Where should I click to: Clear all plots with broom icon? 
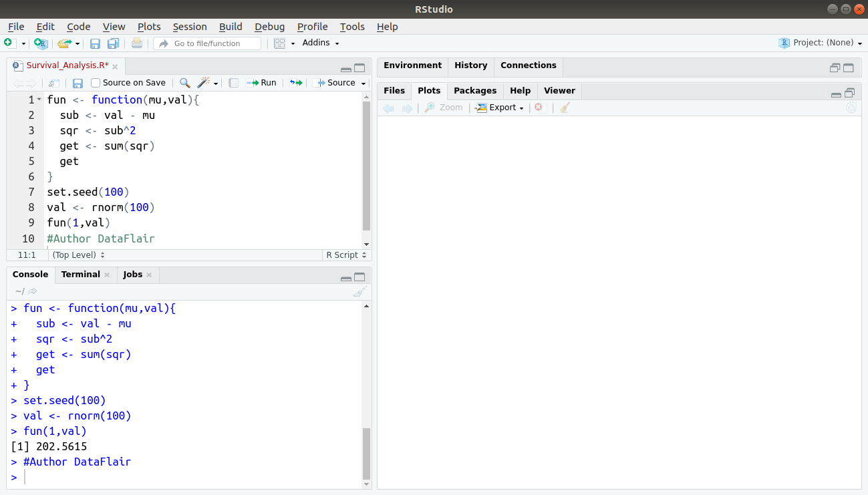coord(565,108)
